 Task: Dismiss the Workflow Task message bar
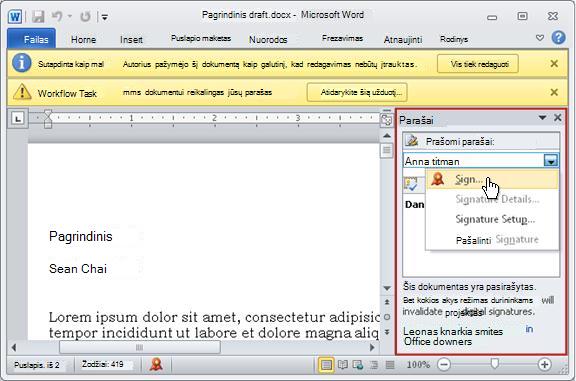554,92
